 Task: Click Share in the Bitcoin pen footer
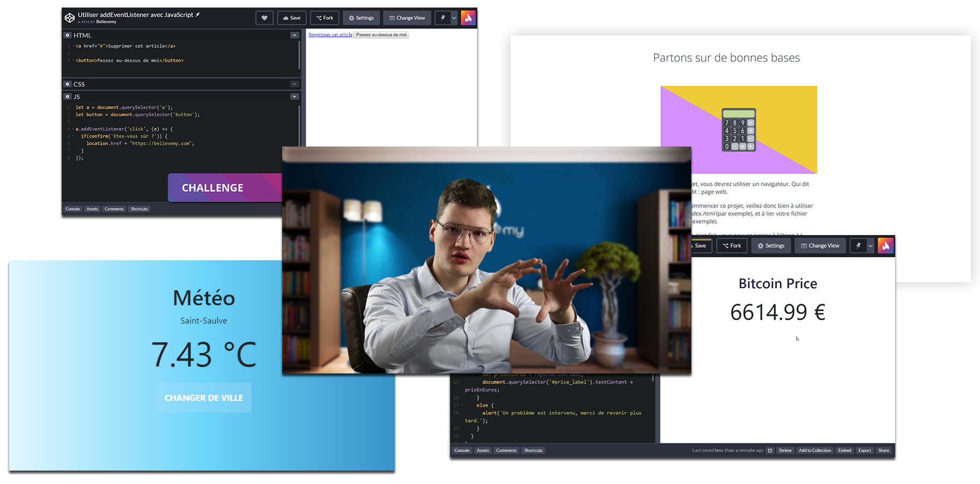(883, 450)
